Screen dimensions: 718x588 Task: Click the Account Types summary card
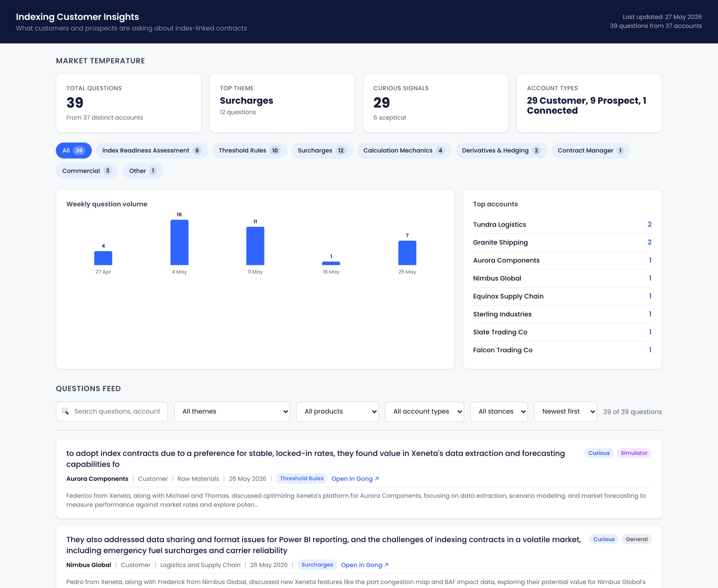pyautogui.click(x=589, y=103)
